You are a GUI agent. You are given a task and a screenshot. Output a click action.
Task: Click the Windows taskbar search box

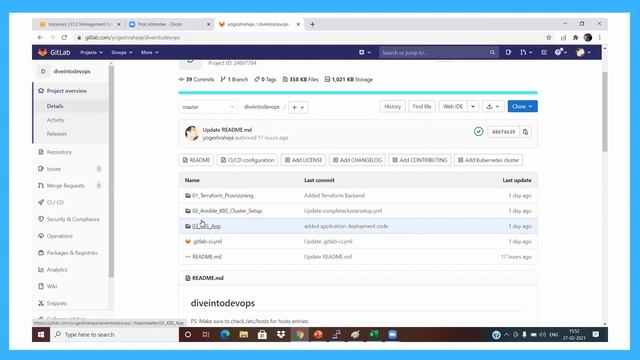(114, 334)
